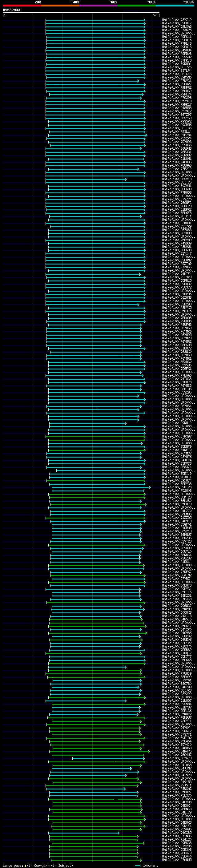Click the UniRef100_C4LZZ0 label
The height and width of the screenshot is (868, 197).
click(x=177, y=511)
